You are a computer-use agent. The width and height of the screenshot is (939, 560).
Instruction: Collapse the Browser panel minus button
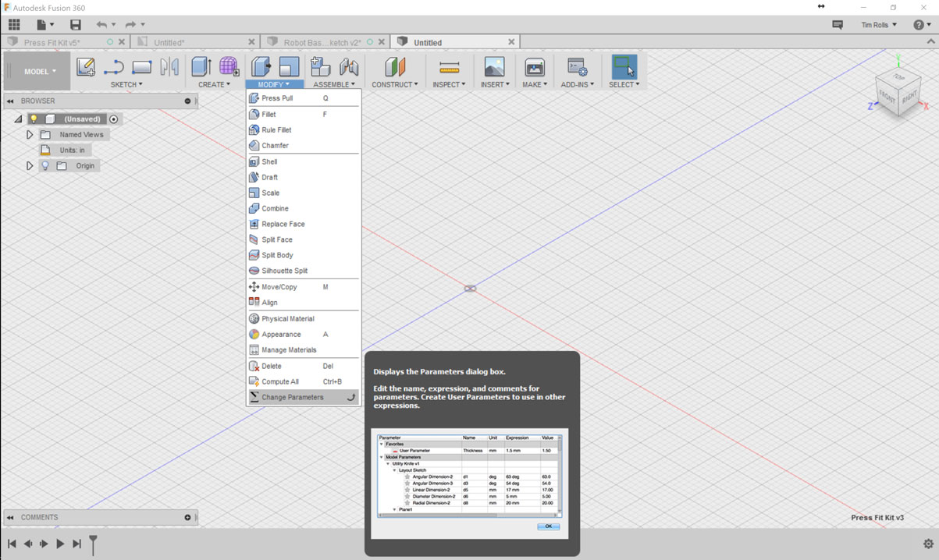pyautogui.click(x=187, y=101)
